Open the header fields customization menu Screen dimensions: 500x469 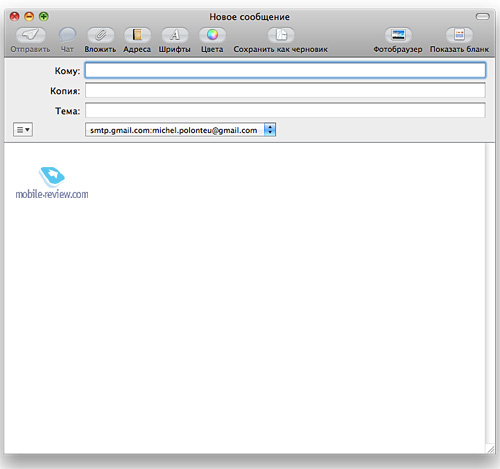click(x=23, y=129)
